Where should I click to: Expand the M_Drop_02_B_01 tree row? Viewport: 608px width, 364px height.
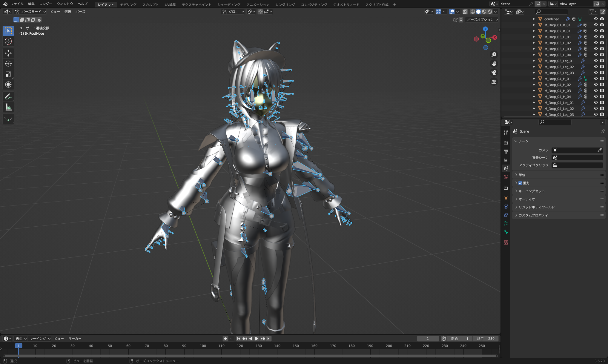pos(534,31)
